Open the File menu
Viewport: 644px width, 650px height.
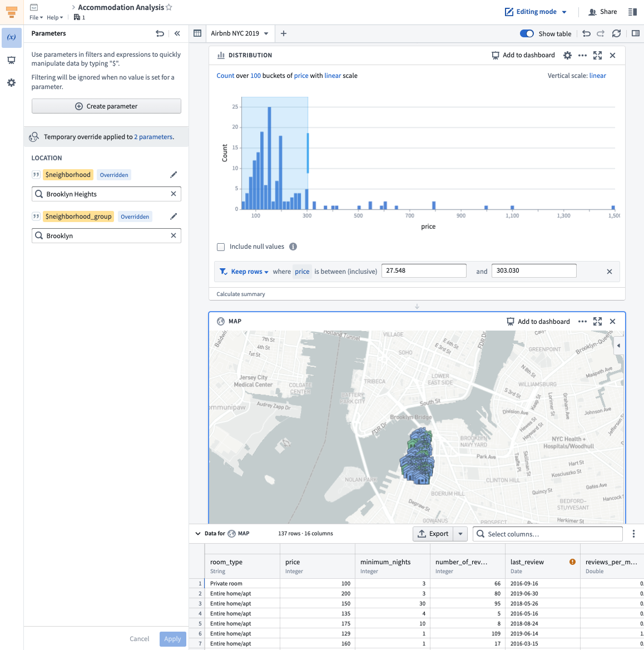[x=36, y=17]
